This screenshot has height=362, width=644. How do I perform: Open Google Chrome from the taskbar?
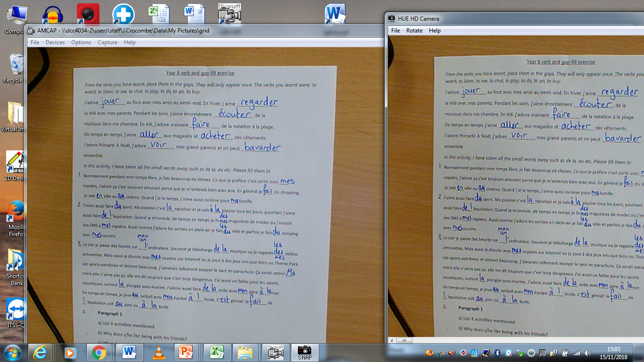(99, 353)
